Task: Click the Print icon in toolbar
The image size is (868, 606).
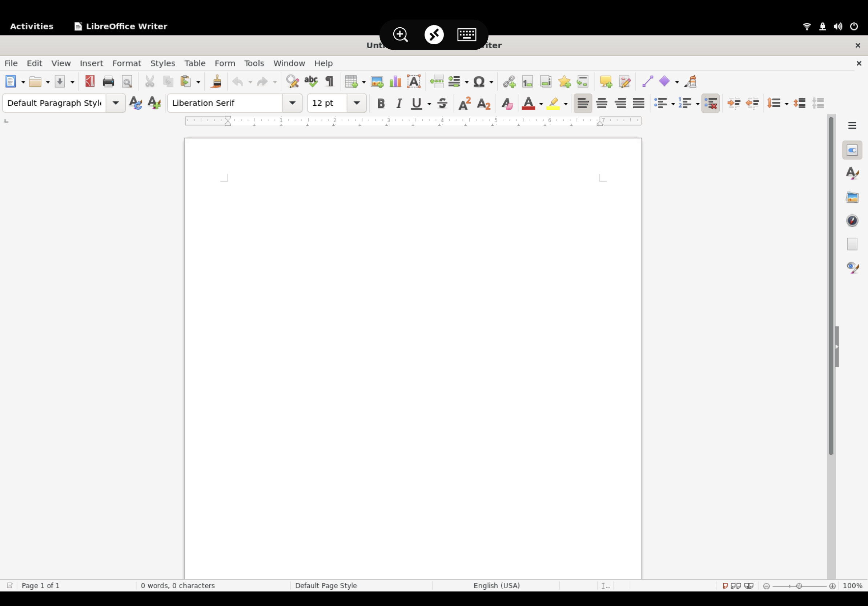Action: [108, 82]
